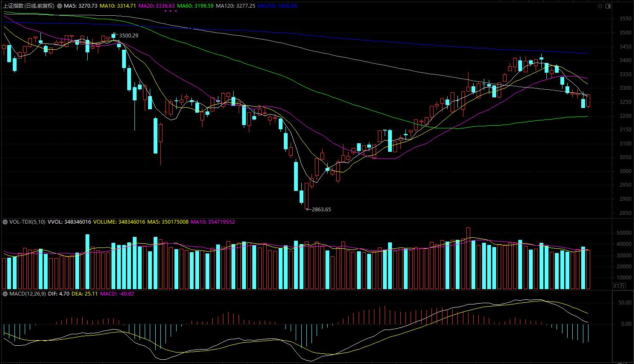
Task: Click the diamond marker icon at top right
Action: tap(600, 6)
